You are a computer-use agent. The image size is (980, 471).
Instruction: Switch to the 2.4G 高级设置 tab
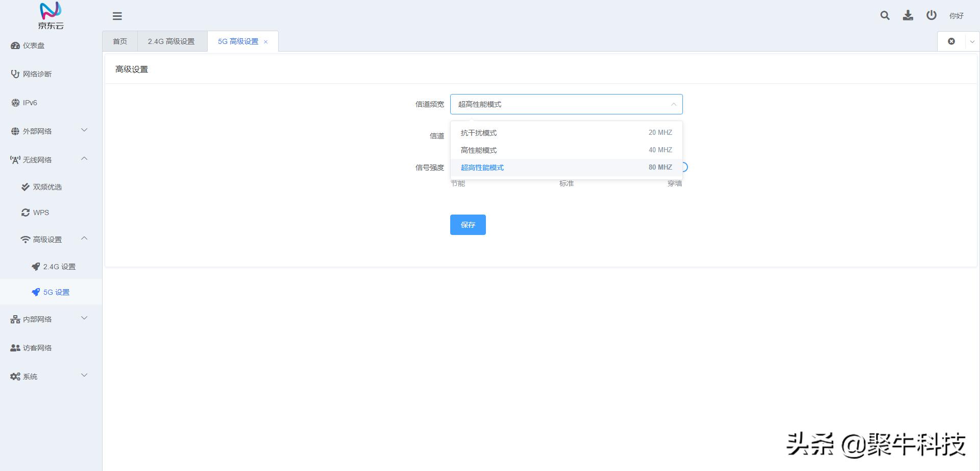click(x=171, y=41)
